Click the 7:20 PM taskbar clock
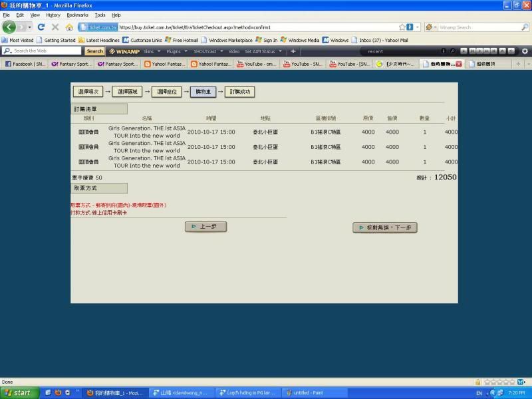The image size is (532, 399). [517, 392]
